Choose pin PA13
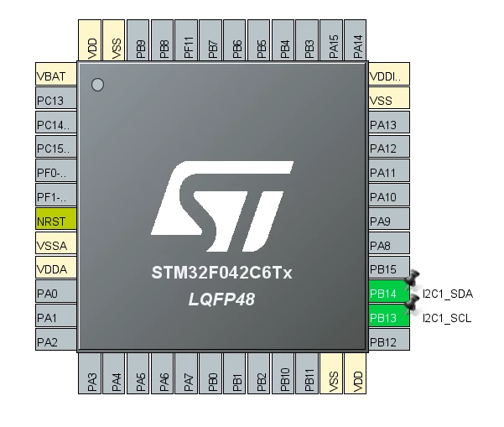This screenshot has width=504, height=427. point(389,122)
